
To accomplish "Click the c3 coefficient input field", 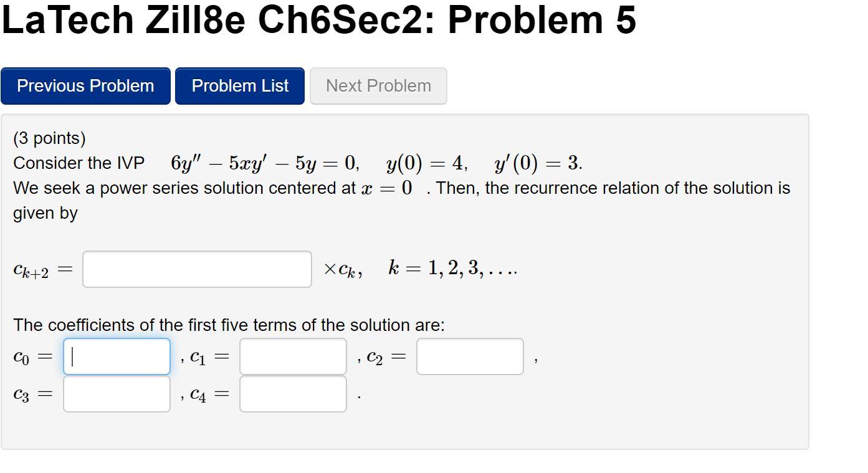I will click(116, 393).
